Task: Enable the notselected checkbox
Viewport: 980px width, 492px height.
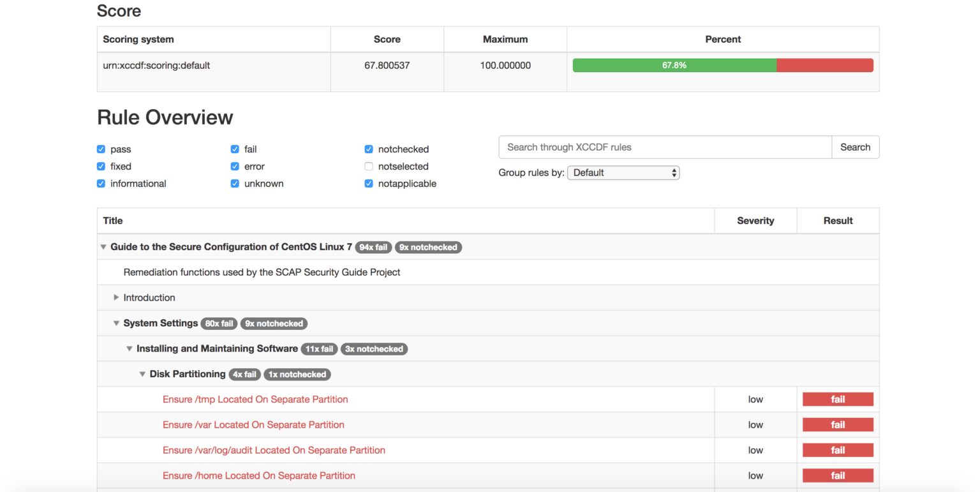Action: click(x=369, y=167)
